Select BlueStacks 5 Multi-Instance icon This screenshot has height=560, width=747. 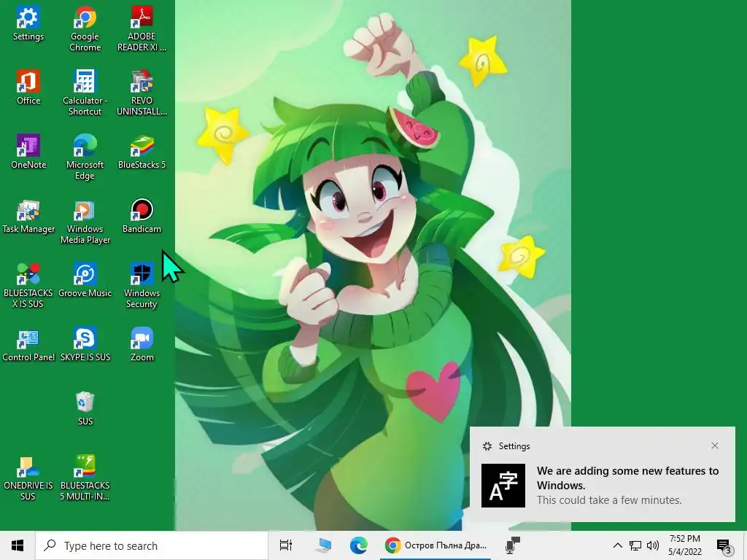(x=85, y=478)
